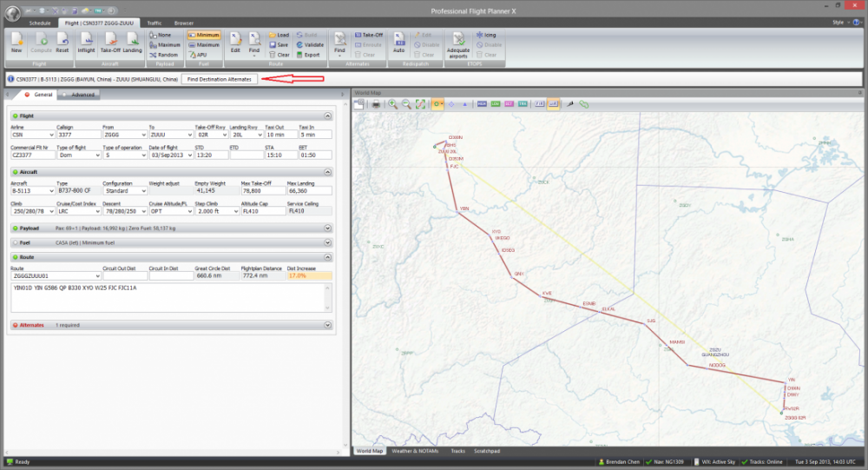Screen dimensions: 868x470
Task: Click Find Destination Alternates button
Action: tap(220, 79)
